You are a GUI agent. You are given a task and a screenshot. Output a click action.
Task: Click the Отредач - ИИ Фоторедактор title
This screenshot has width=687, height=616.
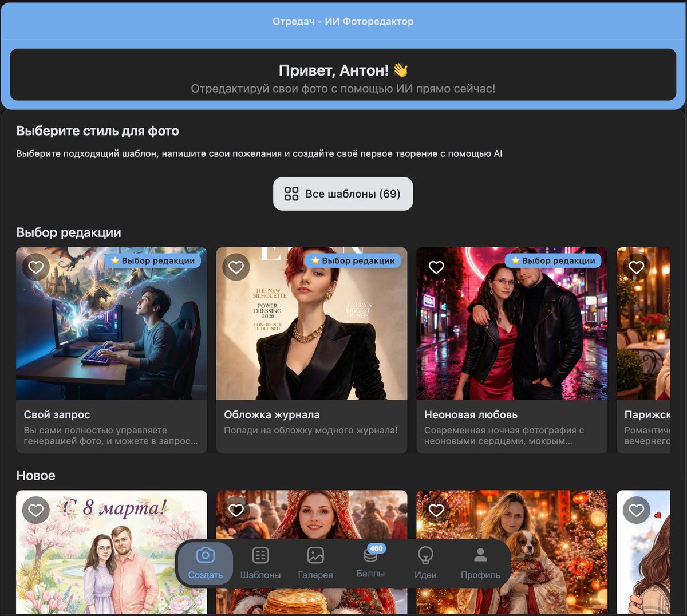pos(343,21)
